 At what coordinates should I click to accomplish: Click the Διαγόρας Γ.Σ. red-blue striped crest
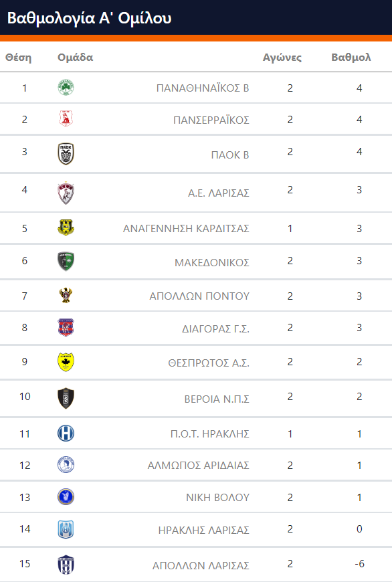click(x=66, y=327)
